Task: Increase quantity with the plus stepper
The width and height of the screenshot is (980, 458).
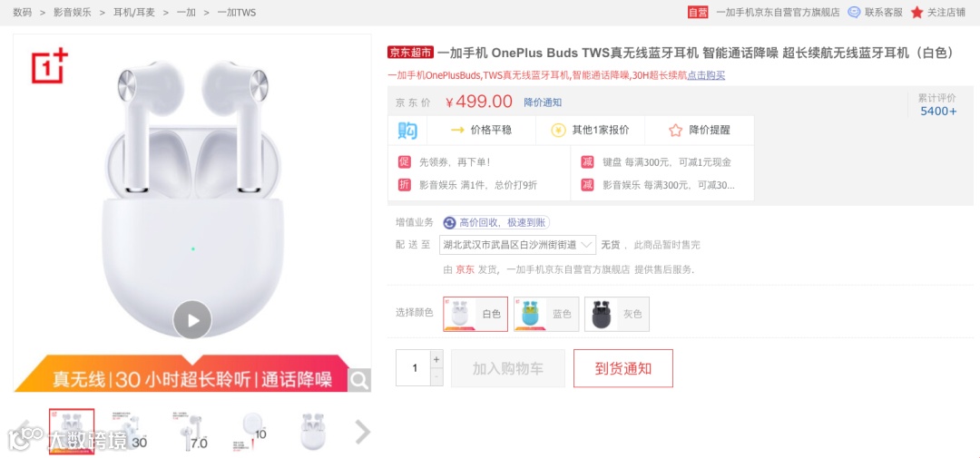Action: (x=436, y=359)
